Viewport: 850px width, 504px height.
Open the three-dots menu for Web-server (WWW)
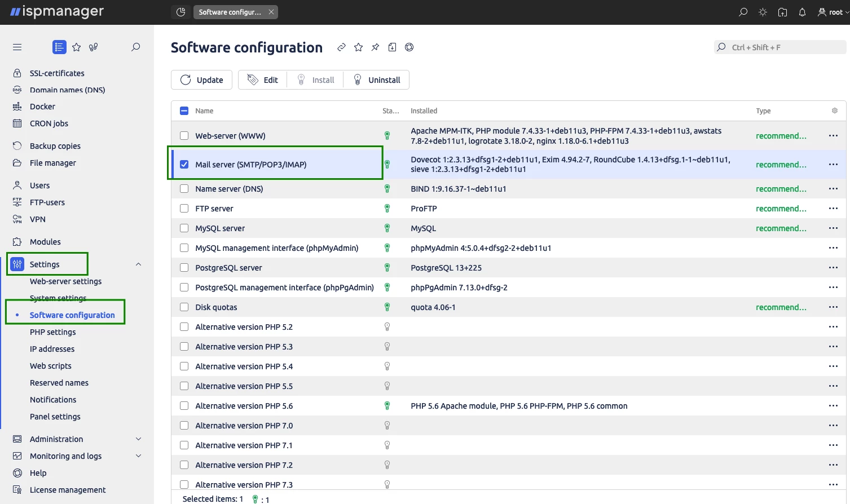833,136
